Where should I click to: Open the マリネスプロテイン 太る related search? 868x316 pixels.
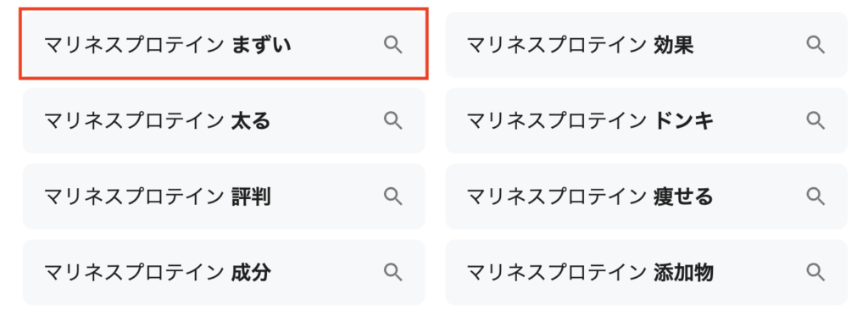(x=224, y=120)
